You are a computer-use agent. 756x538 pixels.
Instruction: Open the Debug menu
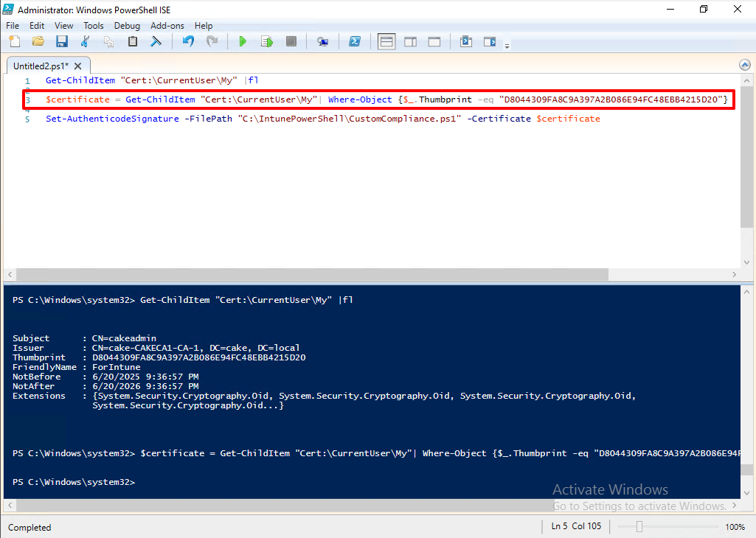pos(127,26)
